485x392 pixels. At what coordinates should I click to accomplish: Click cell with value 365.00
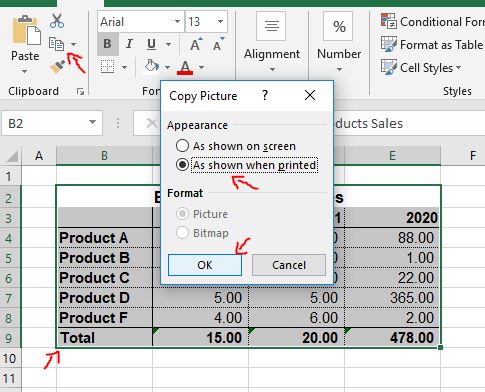392,298
